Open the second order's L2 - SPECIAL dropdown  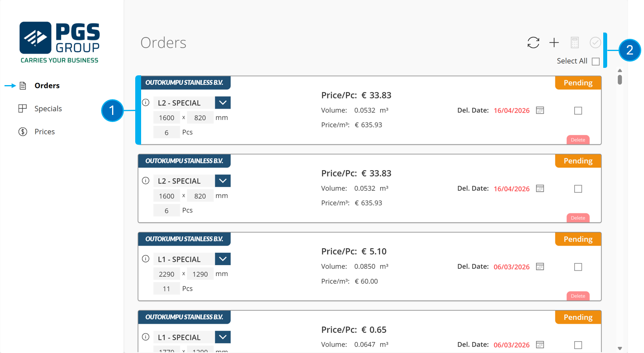[223, 181]
